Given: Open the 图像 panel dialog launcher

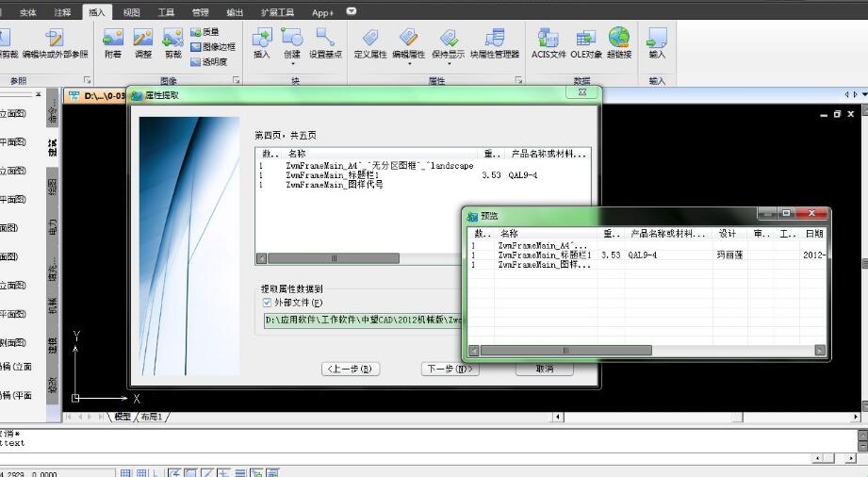Looking at the screenshot, I should click(236, 80).
